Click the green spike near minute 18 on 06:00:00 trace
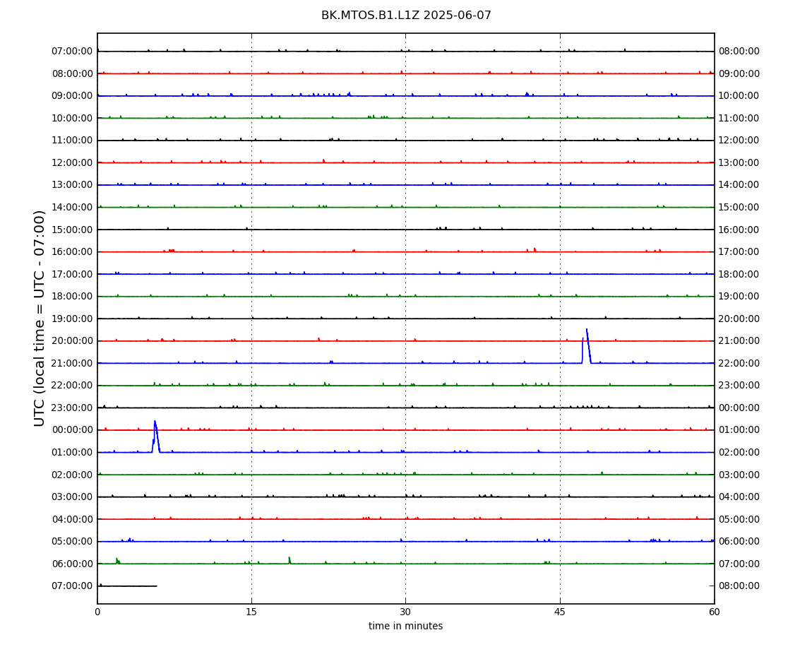812x671 pixels. click(x=289, y=560)
